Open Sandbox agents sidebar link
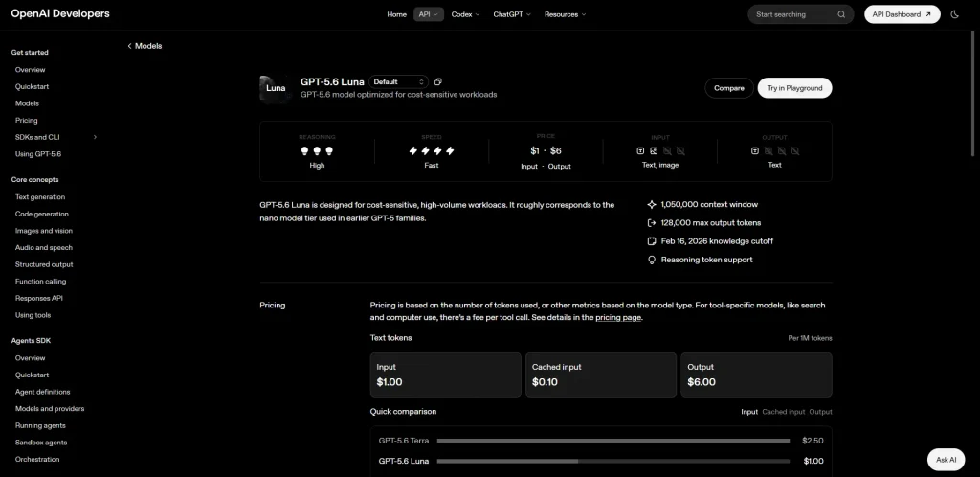 coord(40,443)
